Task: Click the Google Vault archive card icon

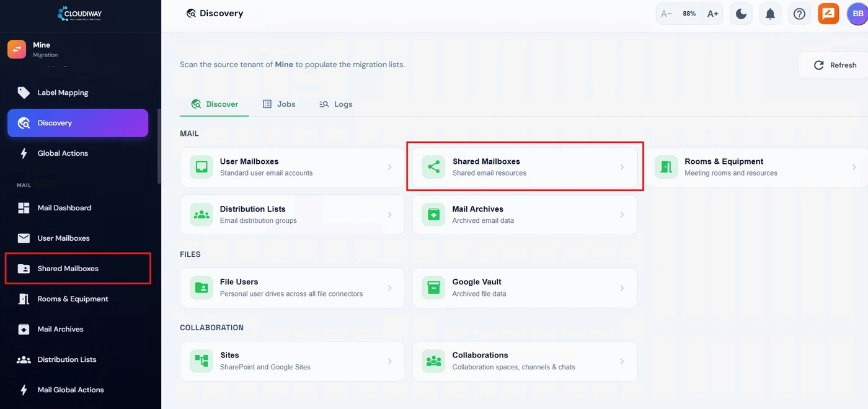Action: (433, 288)
